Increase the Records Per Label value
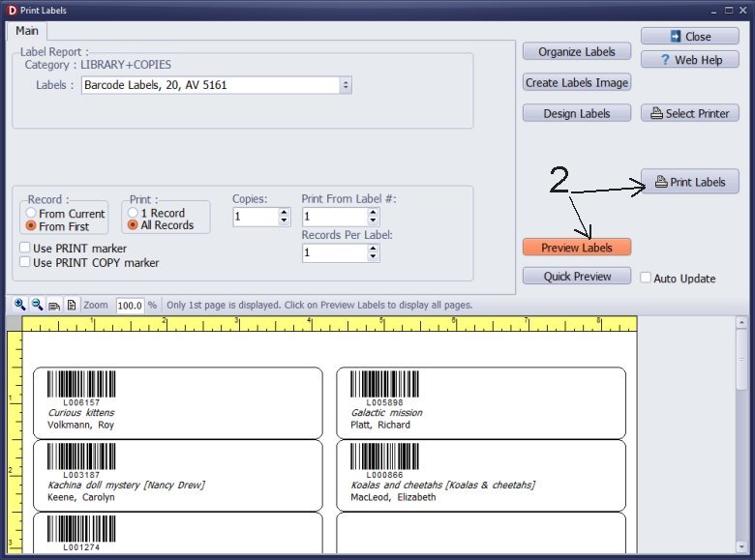 pos(373,249)
